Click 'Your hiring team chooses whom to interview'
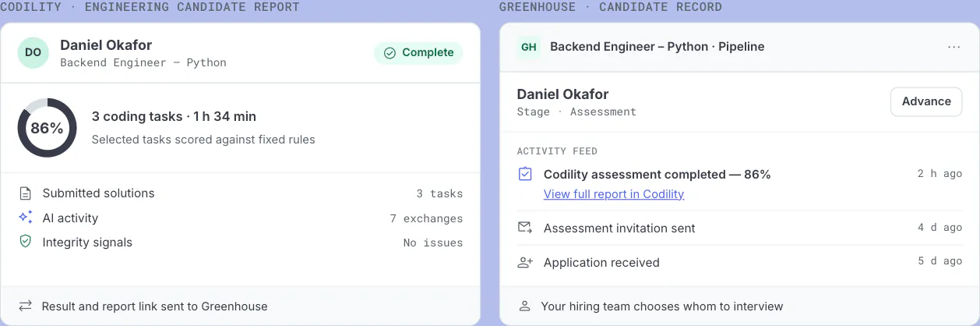Screen dimensions: 980x326 pos(662,307)
